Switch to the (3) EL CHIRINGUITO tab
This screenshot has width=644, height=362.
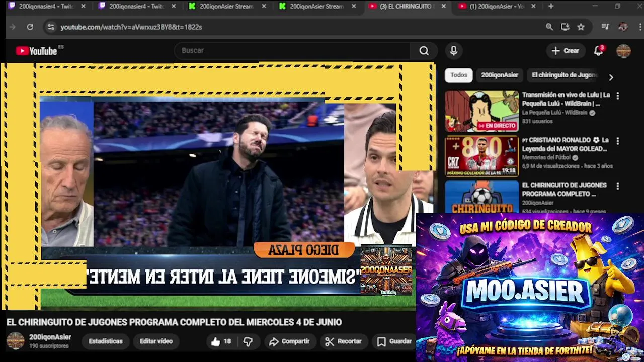coord(406,6)
